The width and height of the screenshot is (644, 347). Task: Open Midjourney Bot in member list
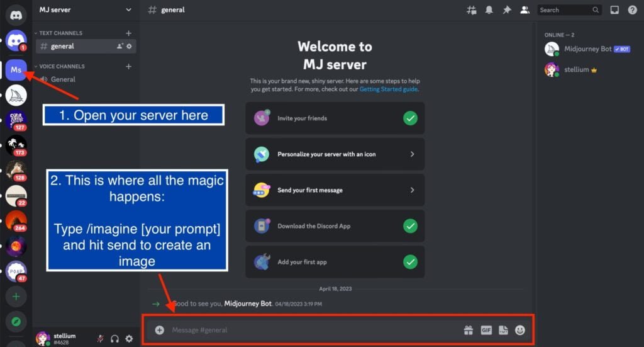(589, 49)
